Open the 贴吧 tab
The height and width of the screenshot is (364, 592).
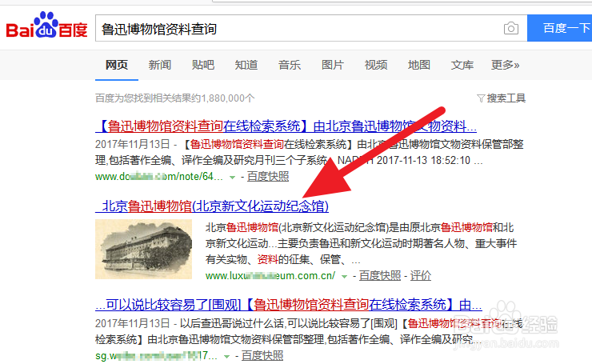click(x=202, y=65)
